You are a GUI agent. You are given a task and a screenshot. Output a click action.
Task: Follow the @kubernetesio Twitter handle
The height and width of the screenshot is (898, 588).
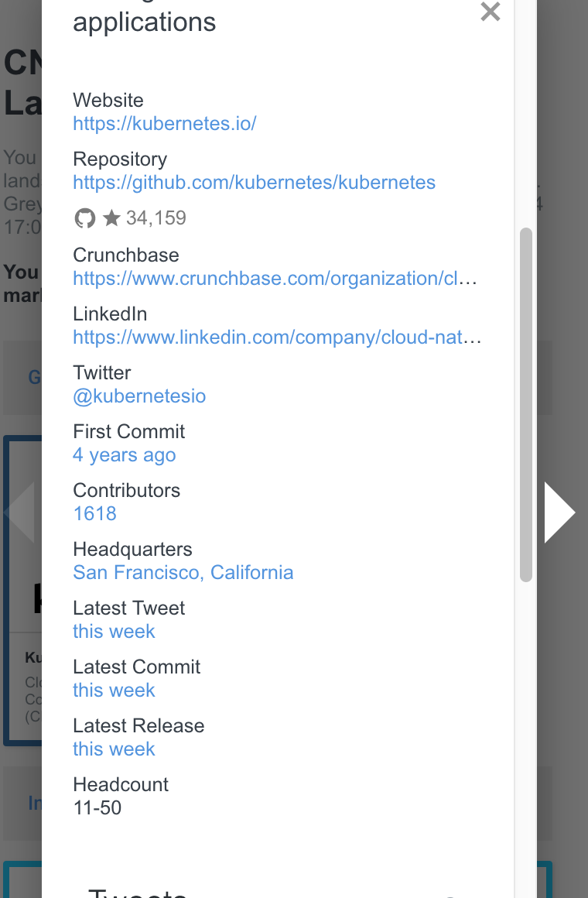tap(139, 396)
